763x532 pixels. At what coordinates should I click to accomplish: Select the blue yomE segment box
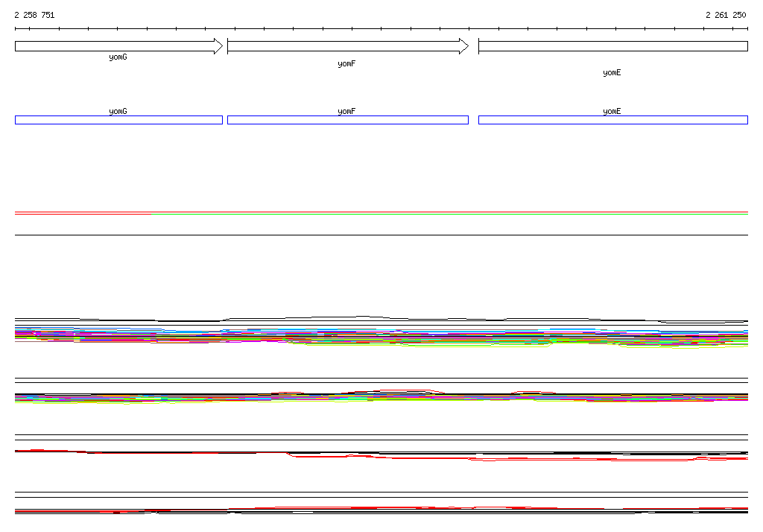pyautogui.click(x=612, y=120)
